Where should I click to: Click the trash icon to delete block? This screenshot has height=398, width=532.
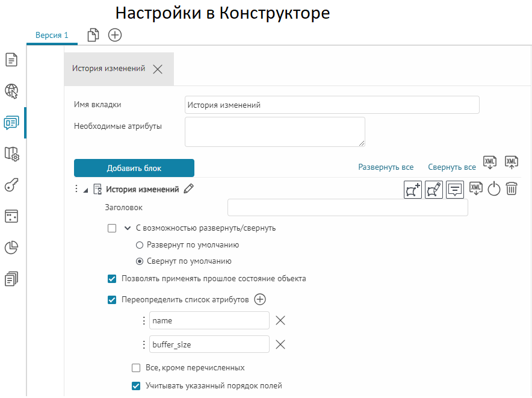click(x=512, y=189)
